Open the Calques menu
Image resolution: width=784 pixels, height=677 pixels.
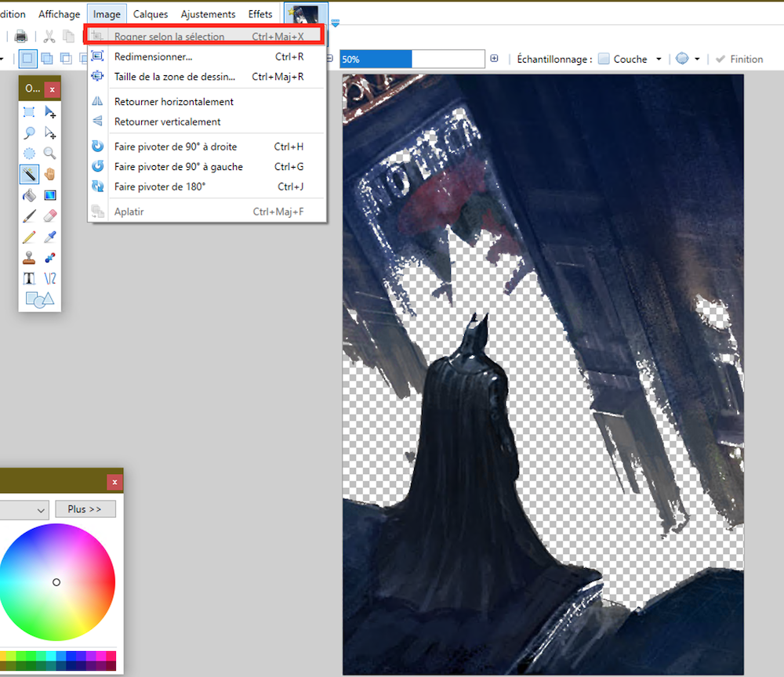tap(151, 14)
